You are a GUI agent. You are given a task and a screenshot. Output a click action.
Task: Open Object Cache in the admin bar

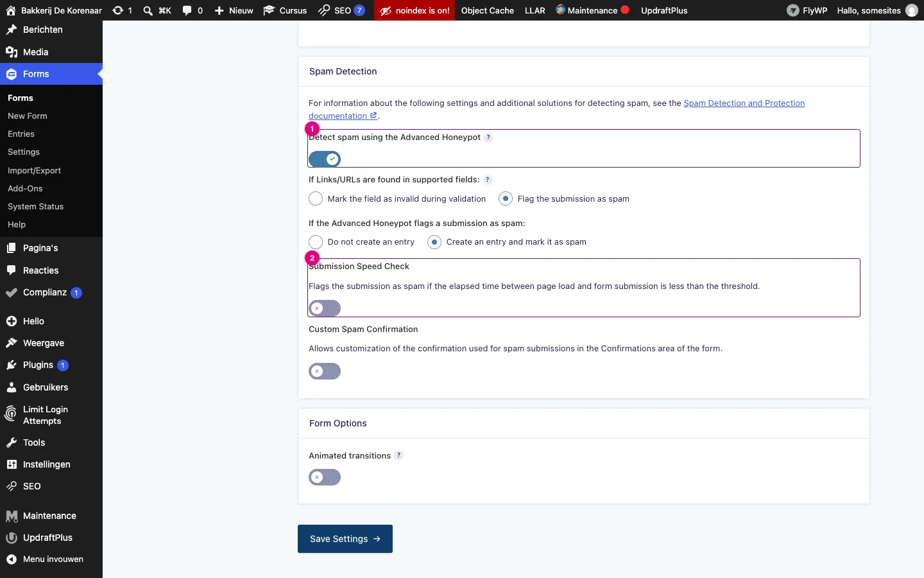click(x=488, y=10)
